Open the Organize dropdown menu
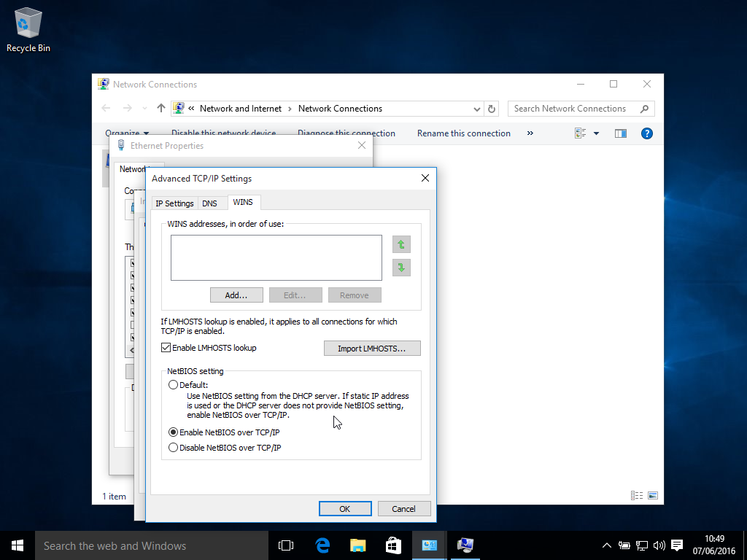Screen dimensions: 747x560 tap(127, 133)
